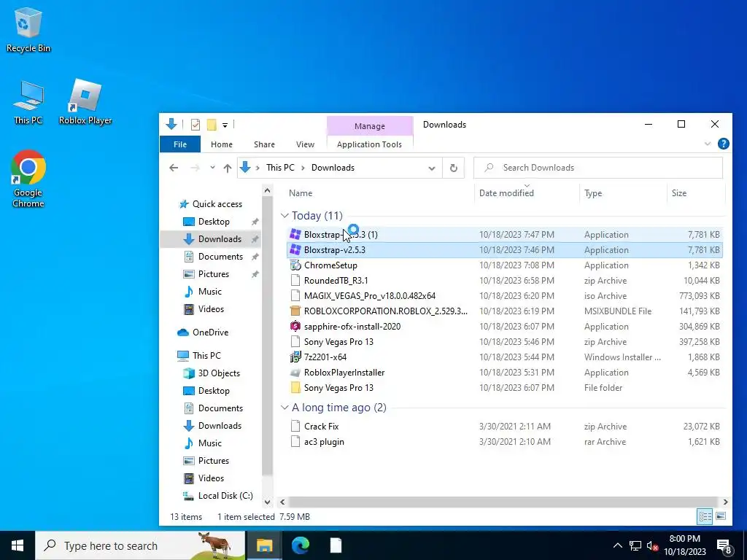Click the Search Downloads field
Screen dimensions: 747x560
point(598,168)
